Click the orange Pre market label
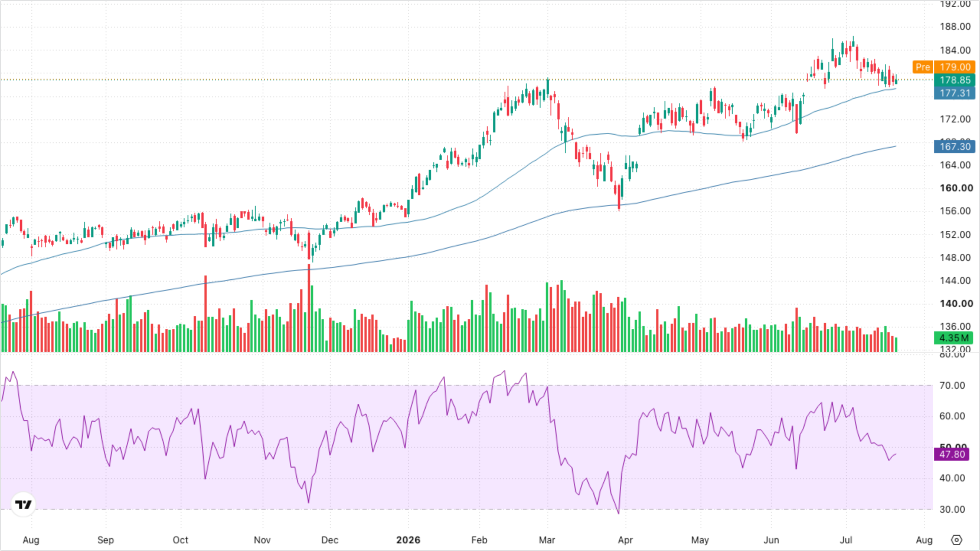 [x=923, y=67]
